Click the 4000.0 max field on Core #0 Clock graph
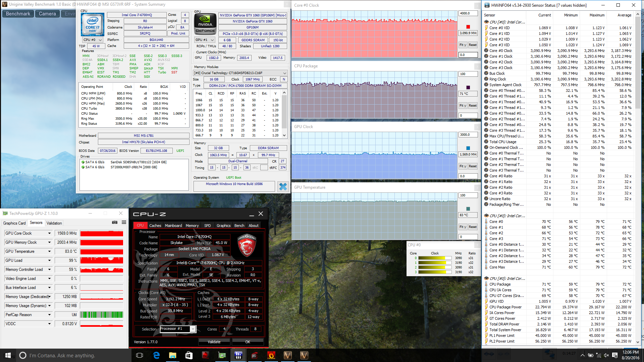The height and width of the screenshot is (362, 644). click(x=468, y=13)
